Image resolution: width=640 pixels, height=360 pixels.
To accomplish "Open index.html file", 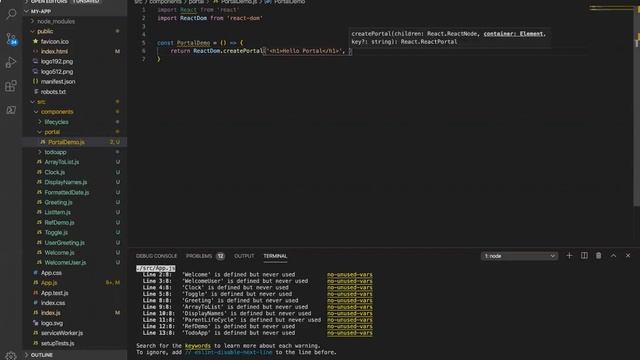I will point(54,51).
